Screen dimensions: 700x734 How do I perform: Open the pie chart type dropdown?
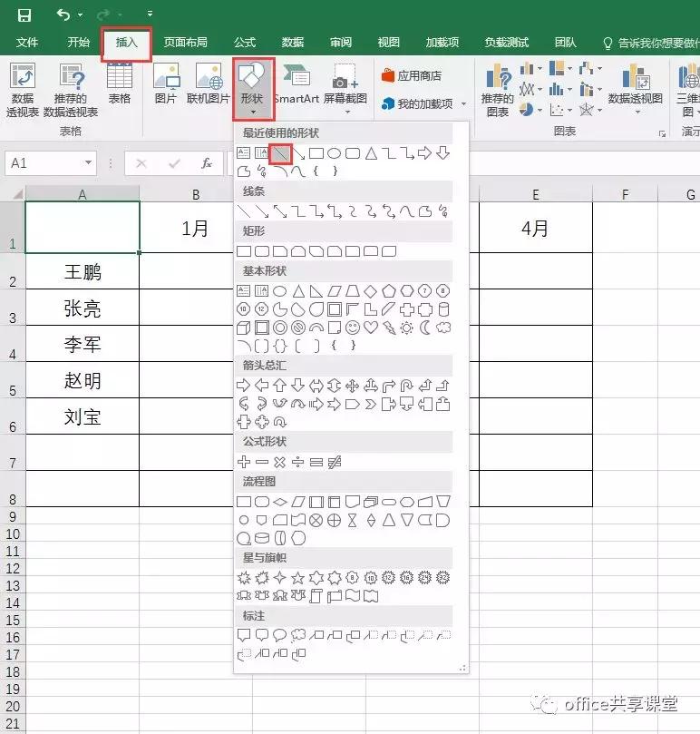pos(540,110)
